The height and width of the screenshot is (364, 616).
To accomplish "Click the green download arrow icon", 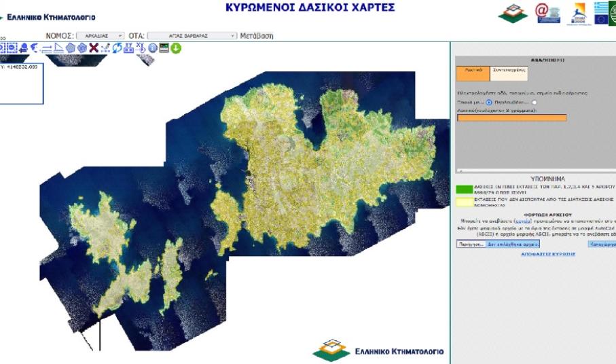I will pyautogui.click(x=175, y=48).
